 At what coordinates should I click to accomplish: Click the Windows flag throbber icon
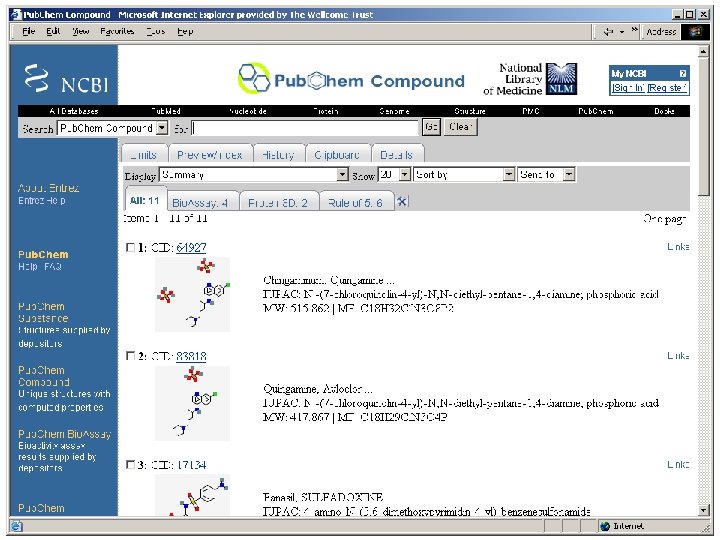(696, 32)
